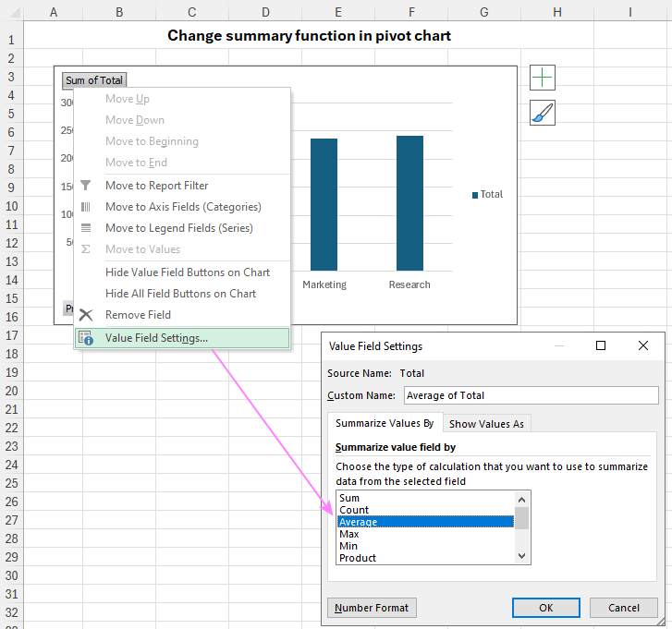Click filter icon beside Move to Report Filter
The height and width of the screenshot is (629, 672).
pyautogui.click(x=86, y=186)
